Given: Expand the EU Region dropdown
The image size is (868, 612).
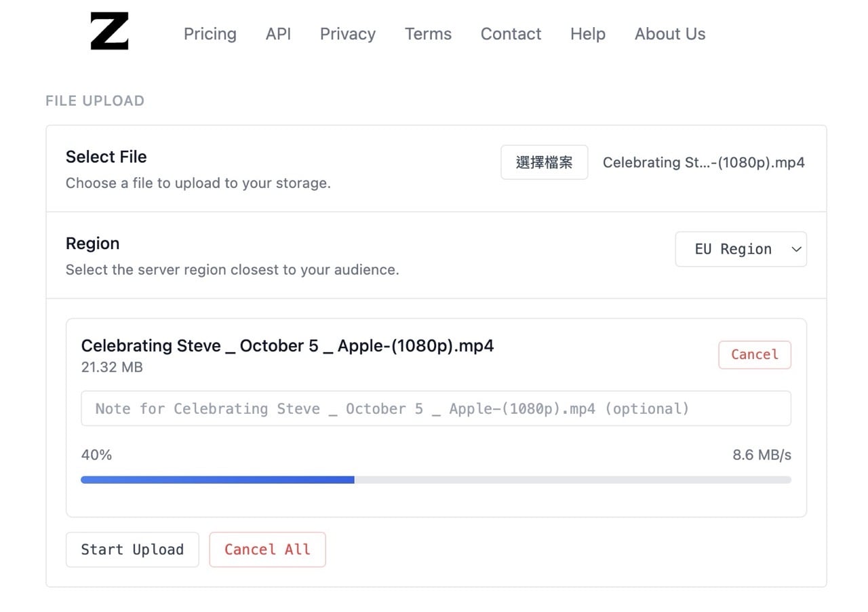Looking at the screenshot, I should (x=741, y=249).
